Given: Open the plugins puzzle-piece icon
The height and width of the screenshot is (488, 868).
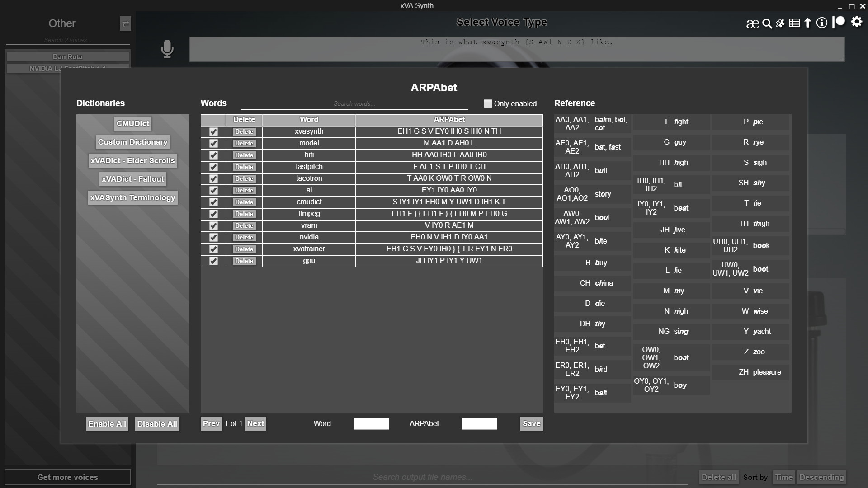Looking at the screenshot, I should pos(781,23).
